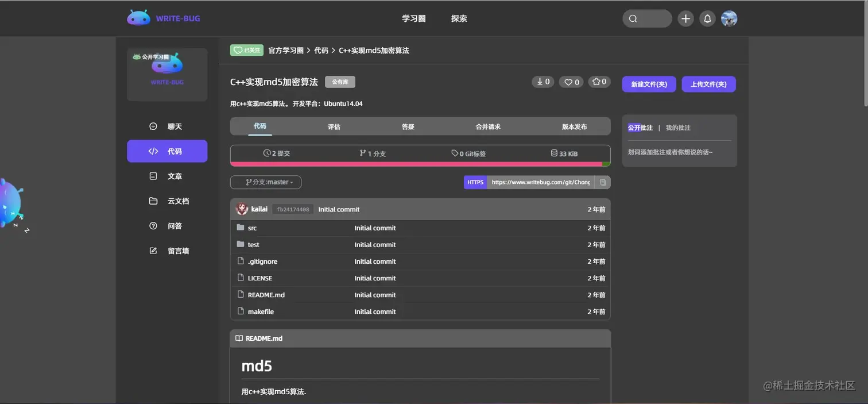Open the search box in the header
Viewport: 868px width, 404px height.
point(647,18)
